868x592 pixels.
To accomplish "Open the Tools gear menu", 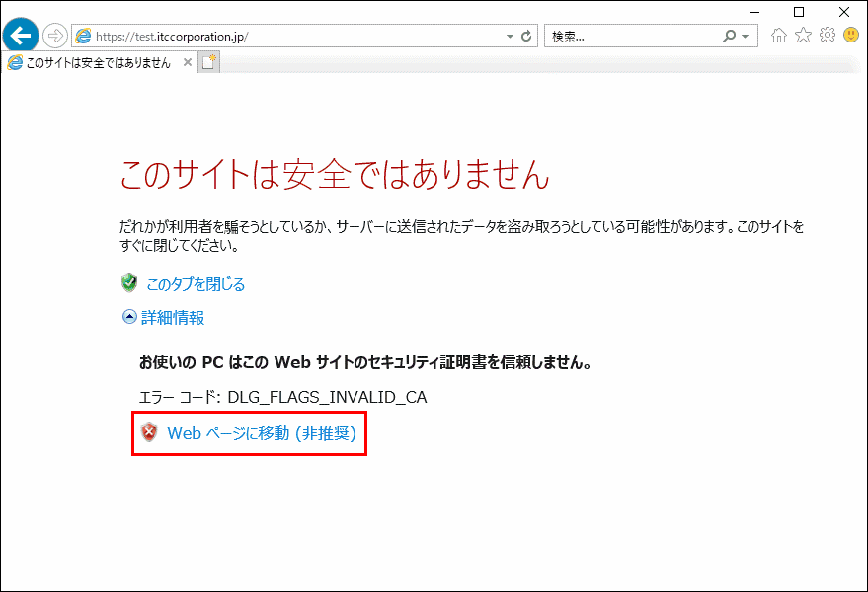I will 828,35.
